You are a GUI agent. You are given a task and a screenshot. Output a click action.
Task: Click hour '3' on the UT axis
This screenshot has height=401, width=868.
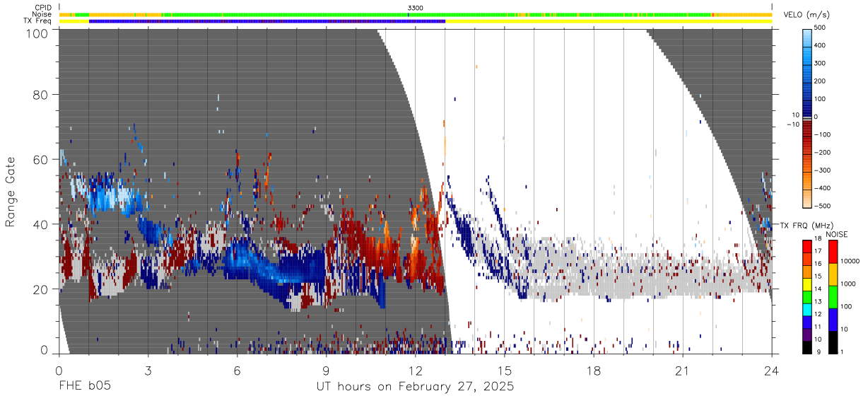[148, 371]
